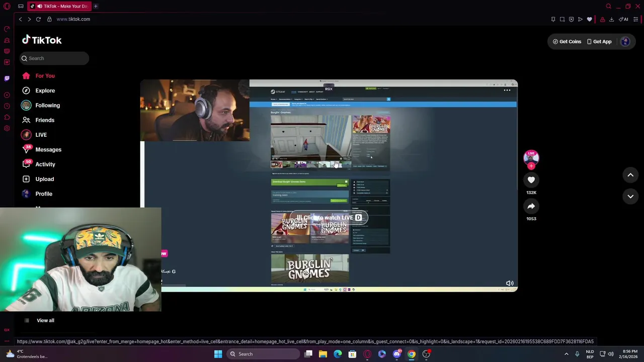Viewport: 644px width, 362px height.
Task: Reload the page with the refresh icon
Action: point(38,19)
